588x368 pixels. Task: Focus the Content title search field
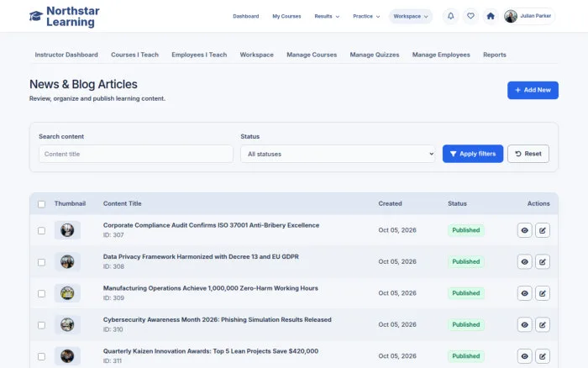click(x=136, y=154)
